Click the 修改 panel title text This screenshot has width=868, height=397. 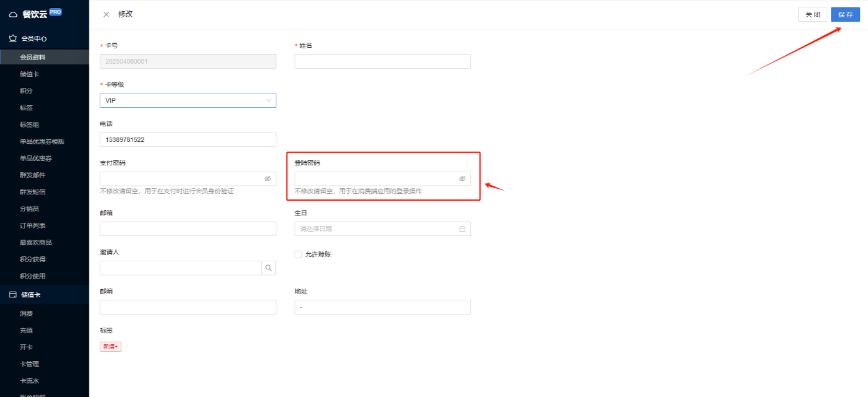[126, 14]
